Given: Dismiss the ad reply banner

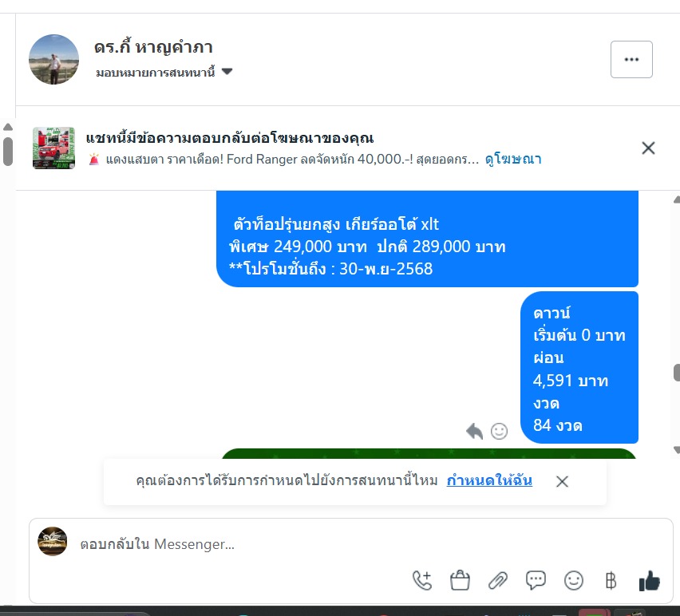Looking at the screenshot, I should pos(648,148).
